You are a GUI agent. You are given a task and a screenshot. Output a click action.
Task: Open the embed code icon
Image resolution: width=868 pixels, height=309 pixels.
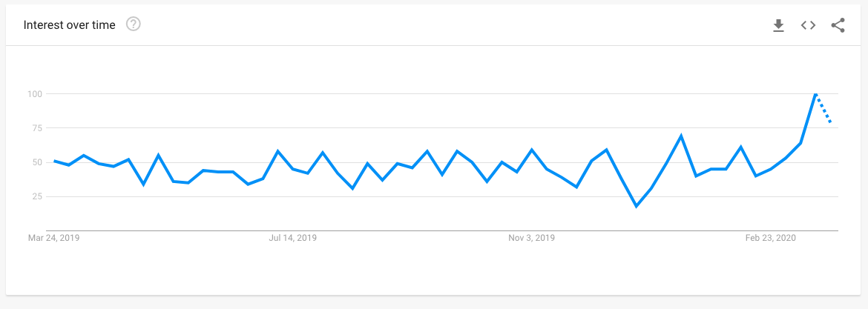pos(808,25)
